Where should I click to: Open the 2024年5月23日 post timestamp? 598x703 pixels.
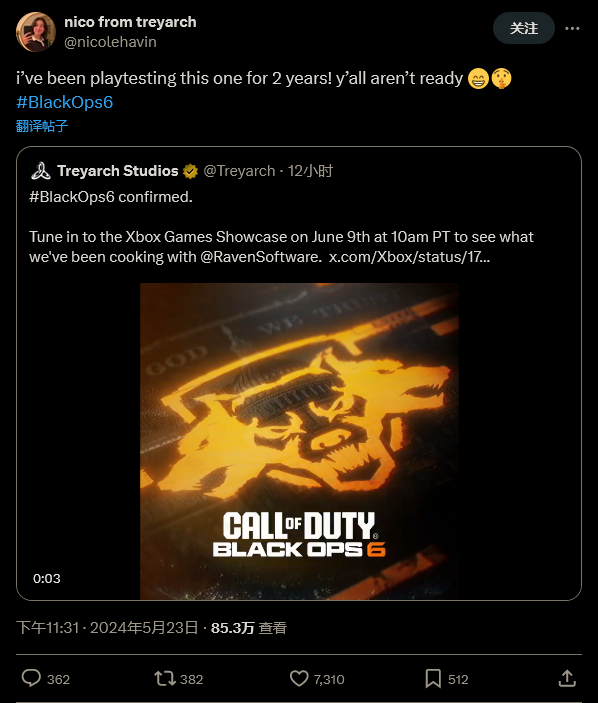click(144, 628)
